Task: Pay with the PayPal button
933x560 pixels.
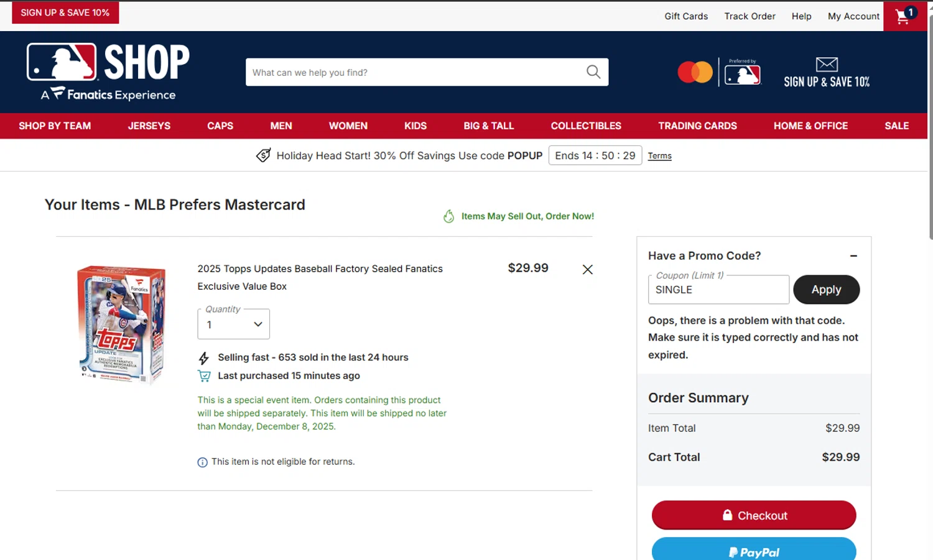Action: click(754, 550)
